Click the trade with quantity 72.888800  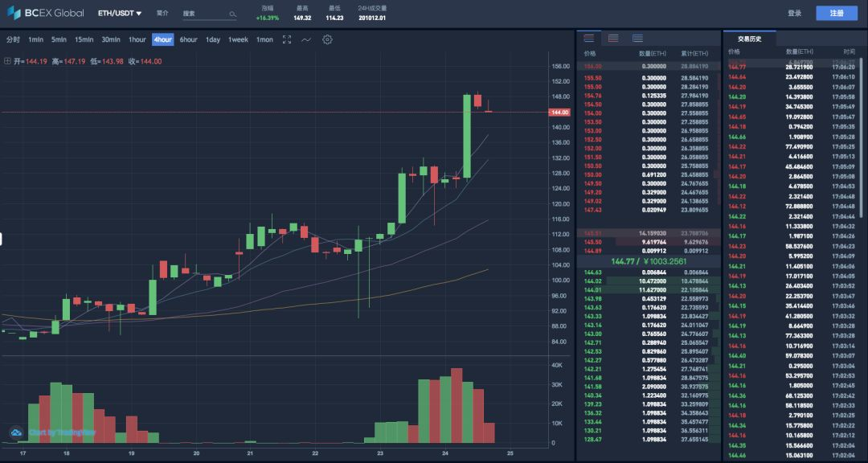792,207
